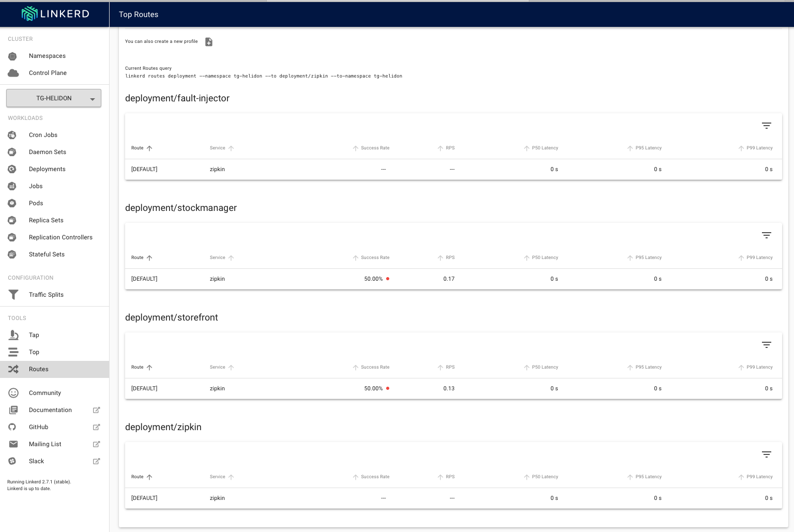The width and height of the screenshot is (794, 532).
Task: Click the Pods icon
Action: tap(12, 203)
